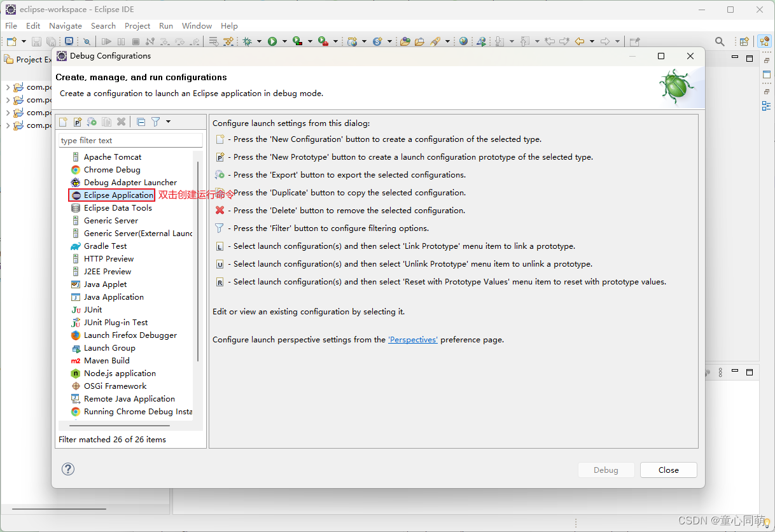
Task: Click the three-dot view menu in bottom-right panel
Action: tap(720, 372)
